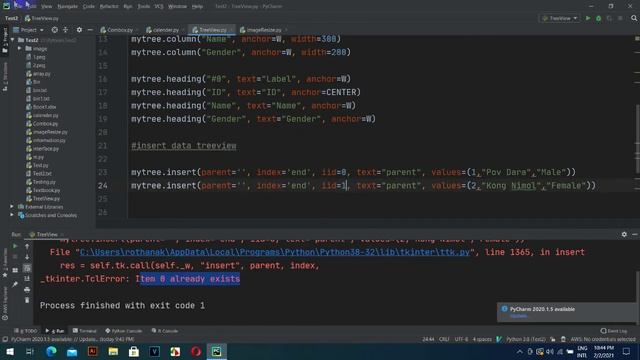The height and width of the screenshot is (360, 640).
Task: Click Update link in PyCharm notification
Action: pyautogui.click(x=518, y=316)
